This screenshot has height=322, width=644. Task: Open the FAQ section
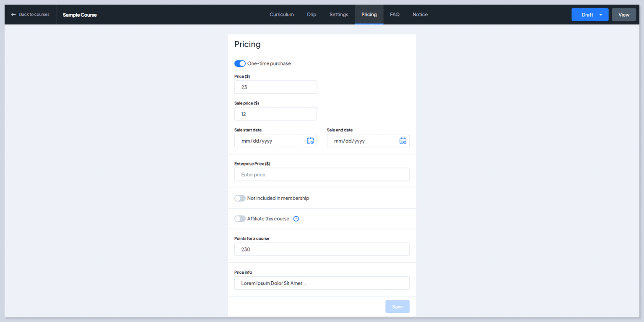point(395,14)
